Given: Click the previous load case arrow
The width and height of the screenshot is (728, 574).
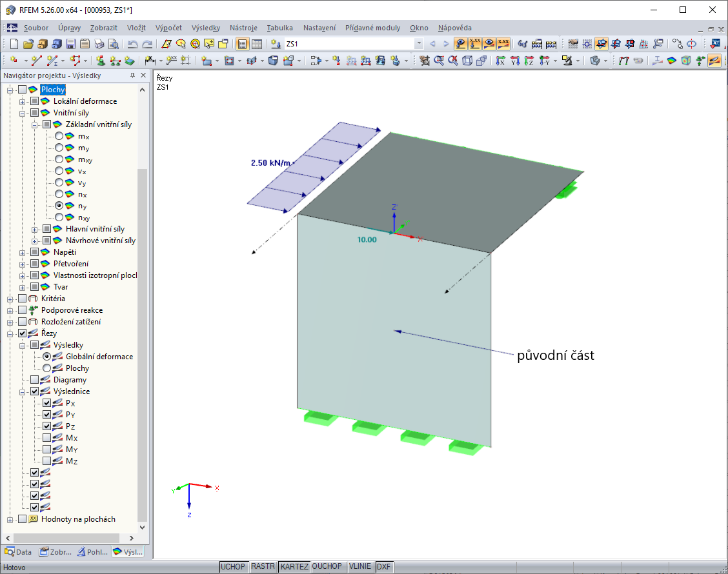Looking at the screenshot, I should tap(432, 44).
